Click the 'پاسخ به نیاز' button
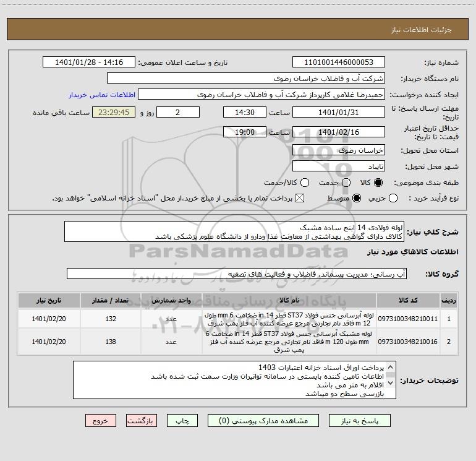 pos(359,421)
